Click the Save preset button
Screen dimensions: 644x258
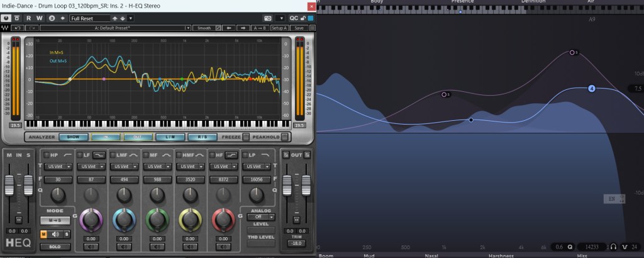pos(298,28)
